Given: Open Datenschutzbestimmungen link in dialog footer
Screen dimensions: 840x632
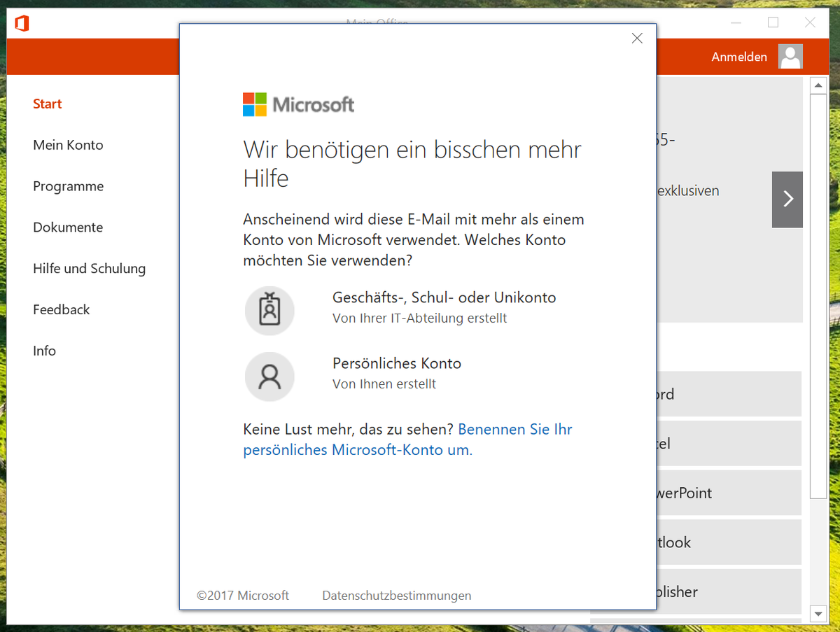Looking at the screenshot, I should point(397,596).
